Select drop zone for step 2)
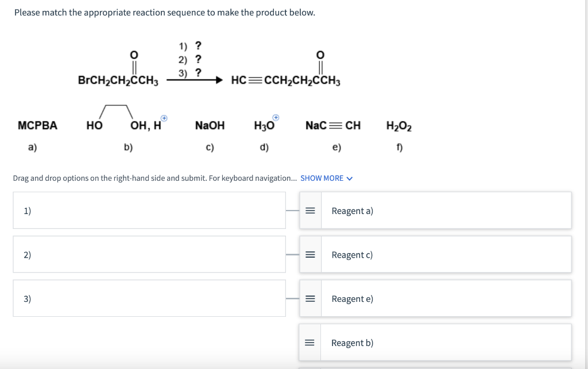This screenshot has width=588, height=369. point(149,255)
